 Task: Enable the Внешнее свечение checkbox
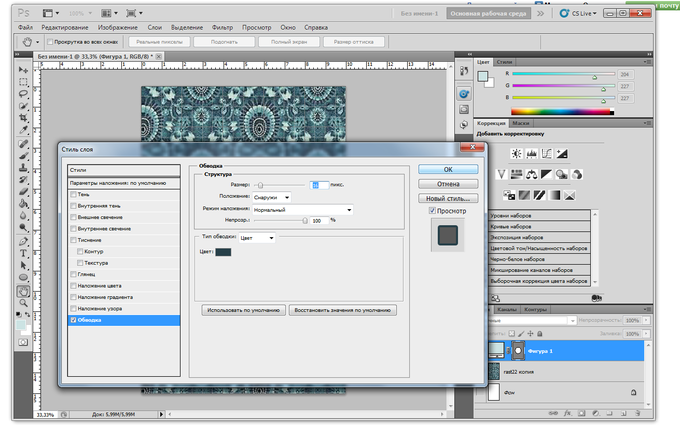(73, 217)
